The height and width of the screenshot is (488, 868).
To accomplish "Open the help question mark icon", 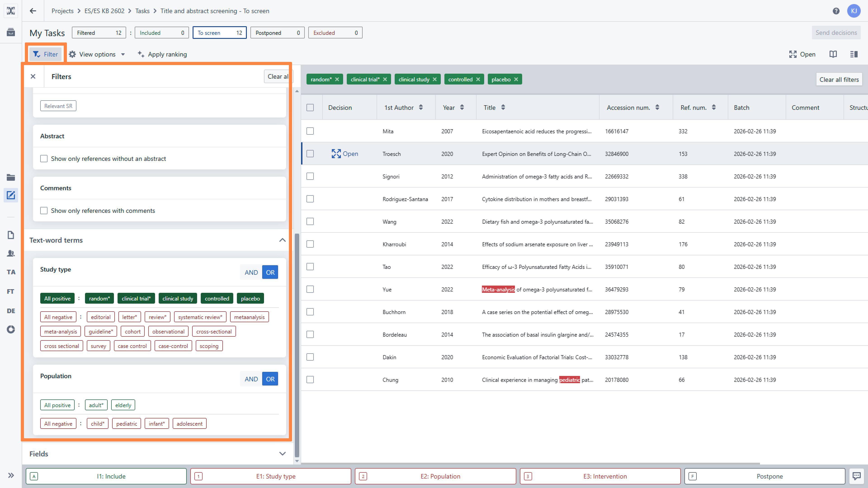I will click(836, 11).
